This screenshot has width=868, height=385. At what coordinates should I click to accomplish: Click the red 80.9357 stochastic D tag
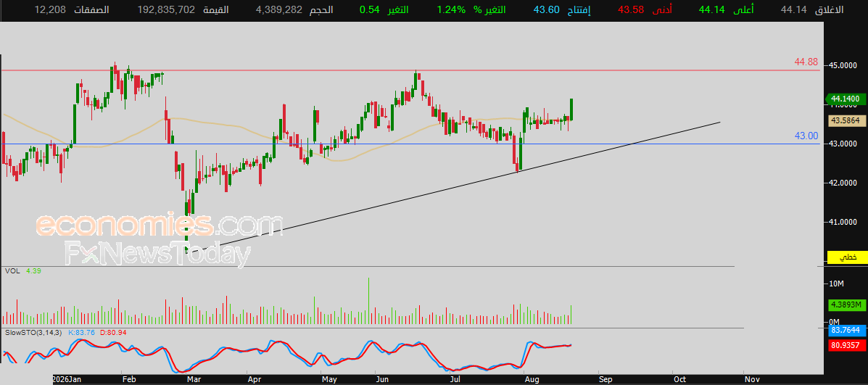point(846,345)
